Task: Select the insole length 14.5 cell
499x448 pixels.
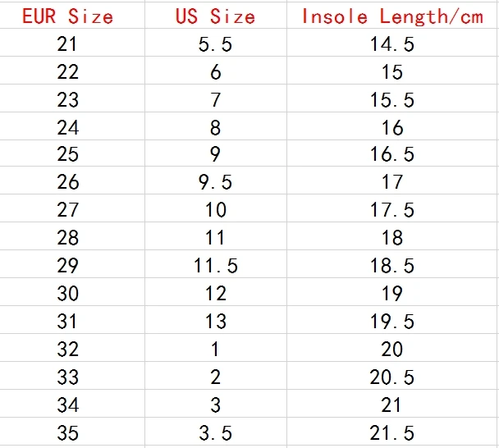Action: [391, 43]
